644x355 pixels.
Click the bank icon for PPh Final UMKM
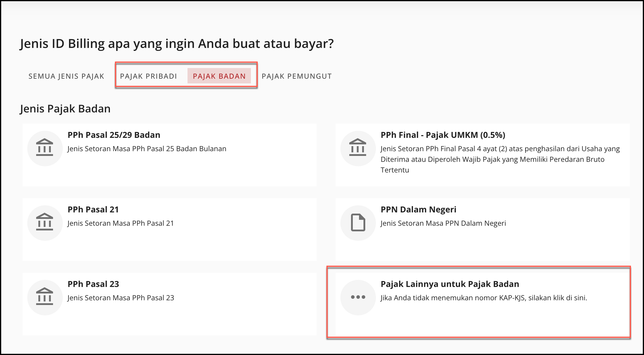click(358, 148)
